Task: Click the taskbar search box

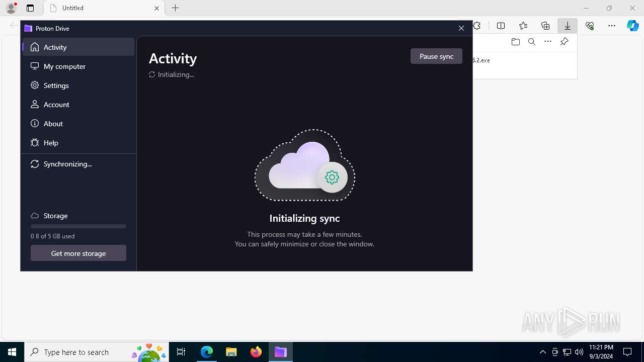Action: coord(97,352)
